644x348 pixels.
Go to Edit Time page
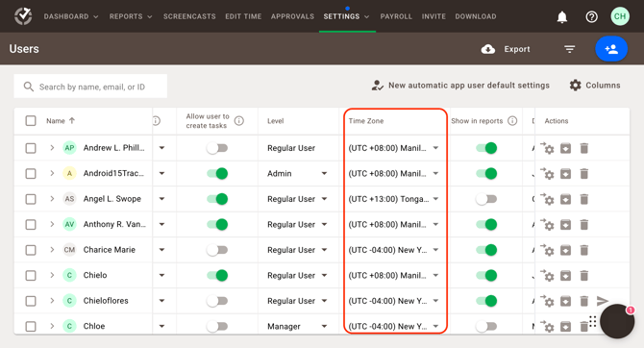tap(243, 16)
